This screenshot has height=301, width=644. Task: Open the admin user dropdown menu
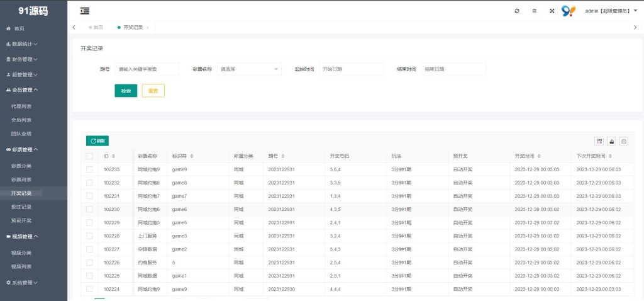pos(611,11)
